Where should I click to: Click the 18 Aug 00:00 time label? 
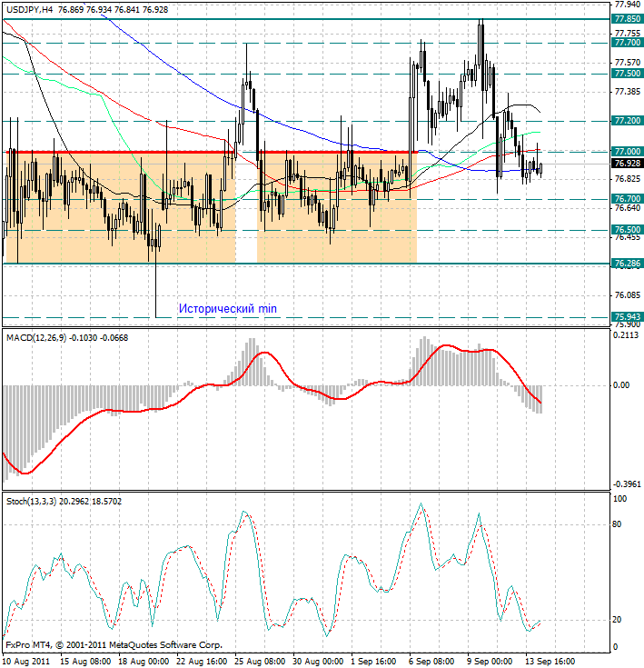point(144,662)
